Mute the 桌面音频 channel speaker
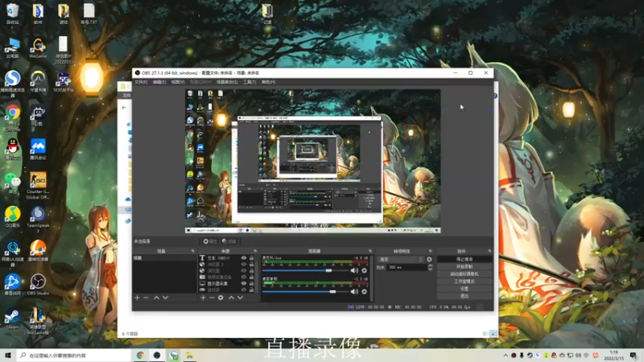Image resolution: width=644 pixels, height=362 pixels. [x=354, y=291]
